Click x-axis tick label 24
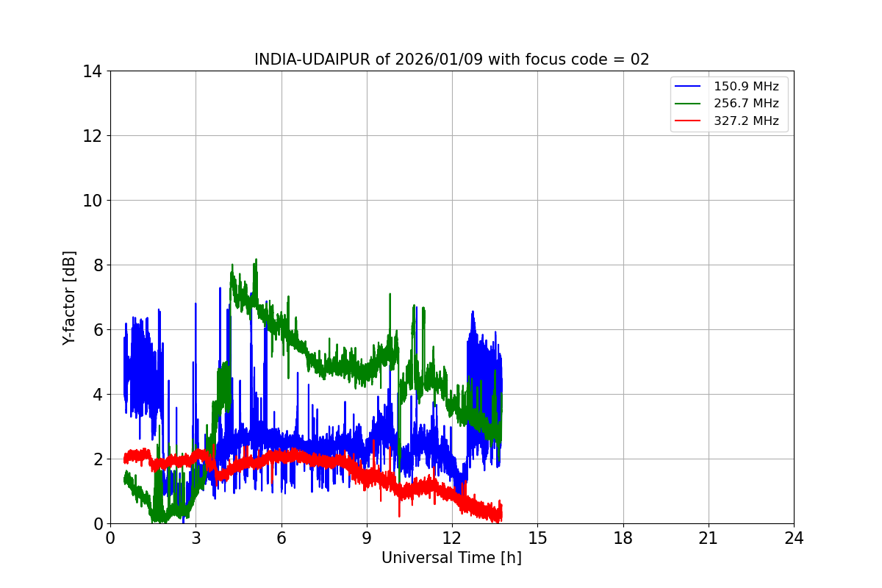The height and width of the screenshot is (588, 882). [x=794, y=538]
